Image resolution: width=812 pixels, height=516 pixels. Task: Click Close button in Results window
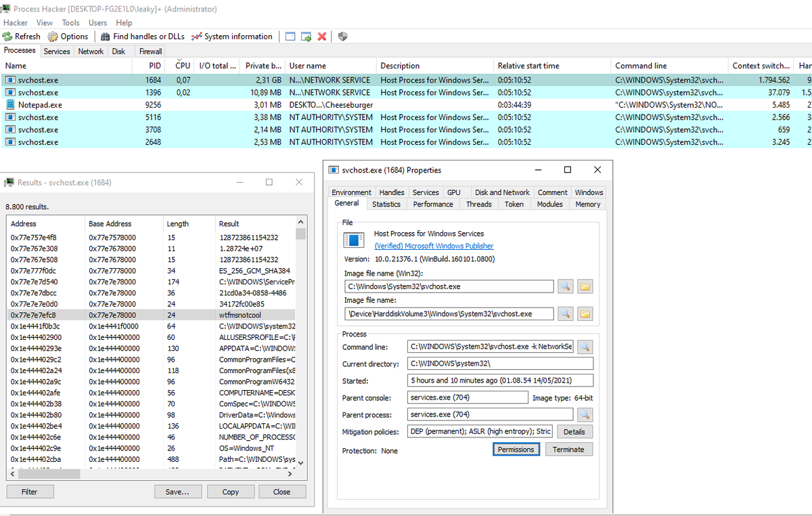point(281,492)
